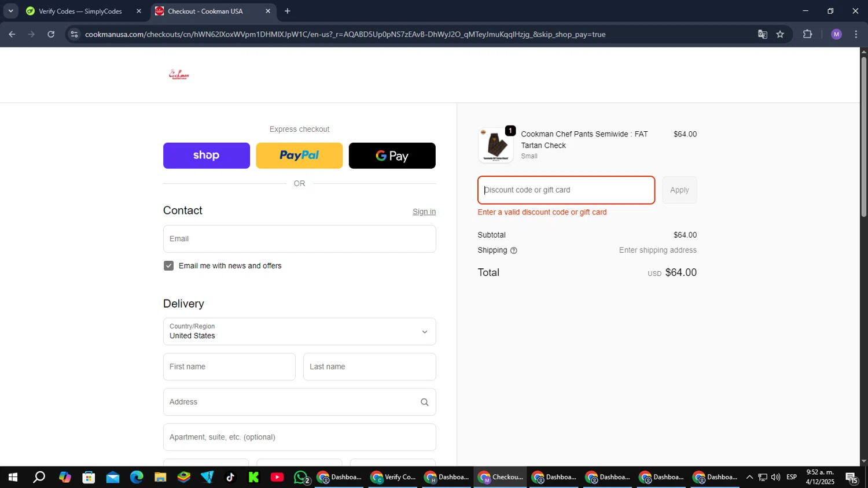Click the Chef Pants product thumbnail
The width and height of the screenshot is (868, 488).
pyautogui.click(x=495, y=145)
